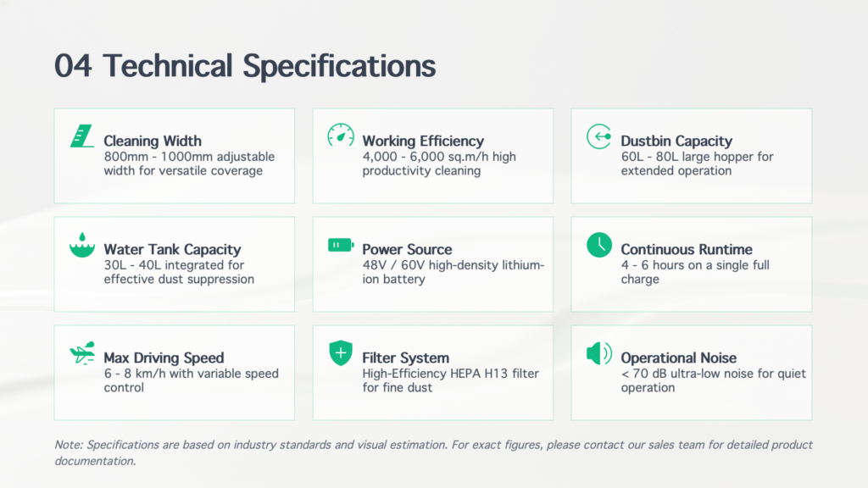868x488 pixels.
Task: Click the Max Driving Speed heading
Action: [x=164, y=358]
